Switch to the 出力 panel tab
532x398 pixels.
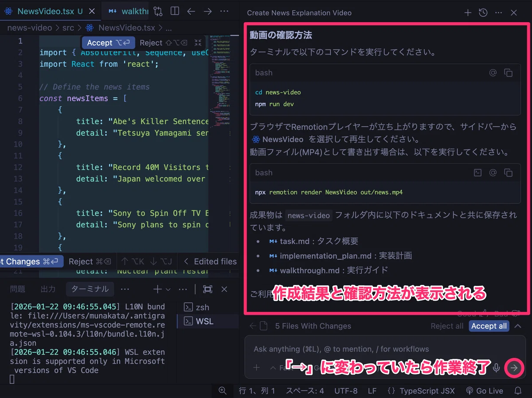(x=48, y=289)
